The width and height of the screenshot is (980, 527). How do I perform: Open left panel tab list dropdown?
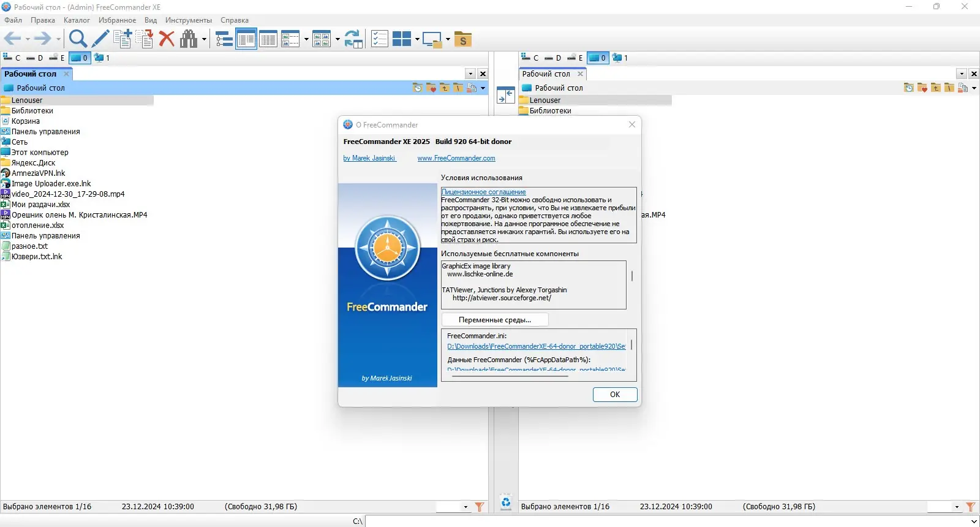[x=470, y=74]
